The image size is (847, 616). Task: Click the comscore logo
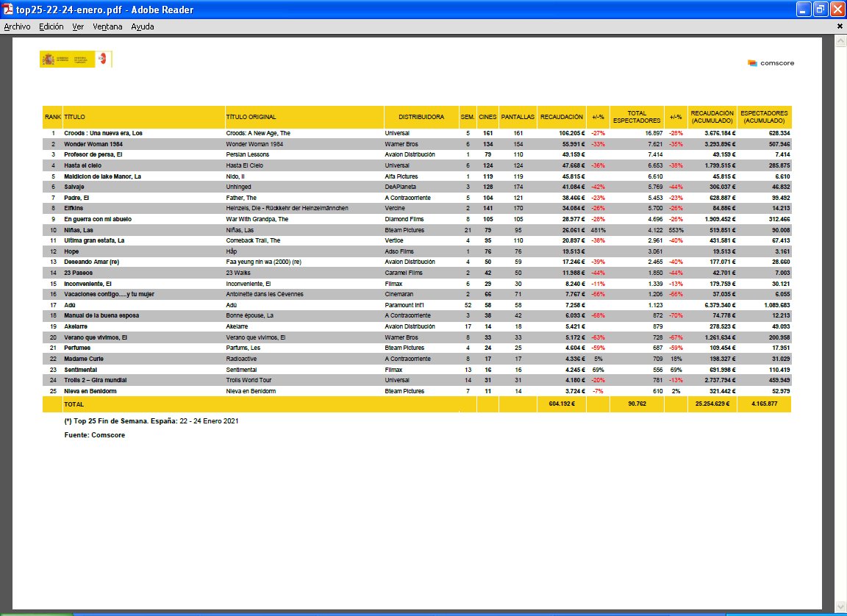coord(771,63)
